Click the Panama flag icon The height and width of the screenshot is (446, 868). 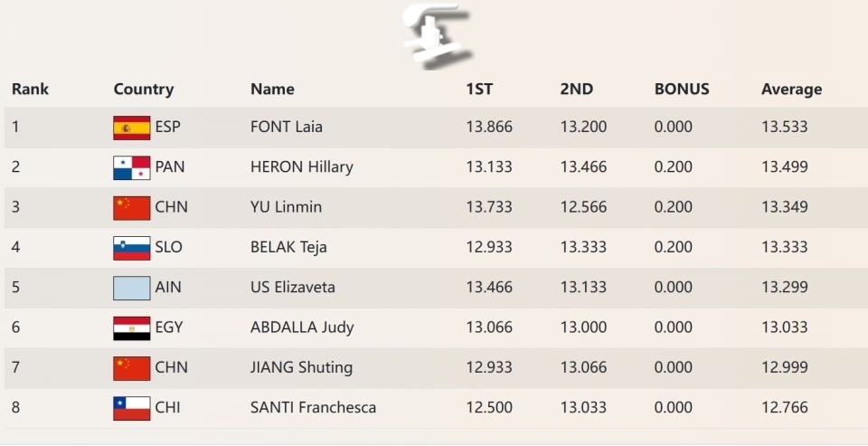click(131, 167)
